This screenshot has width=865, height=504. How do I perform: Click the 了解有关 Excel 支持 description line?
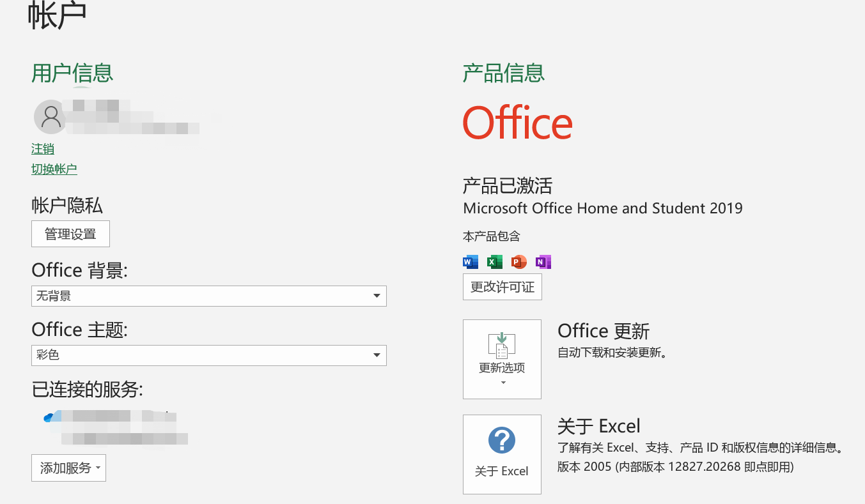700,447
